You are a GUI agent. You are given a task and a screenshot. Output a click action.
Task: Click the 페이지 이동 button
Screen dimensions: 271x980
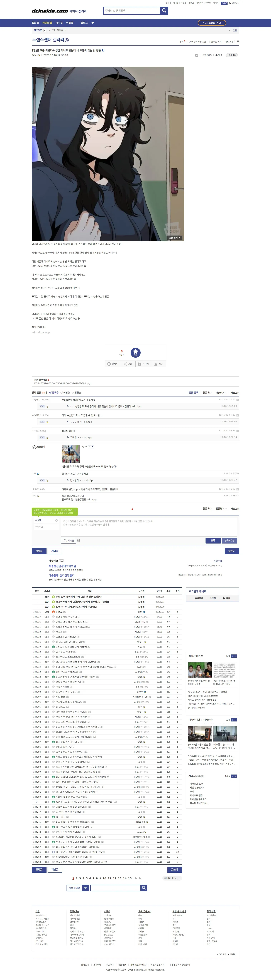pos(172,878)
